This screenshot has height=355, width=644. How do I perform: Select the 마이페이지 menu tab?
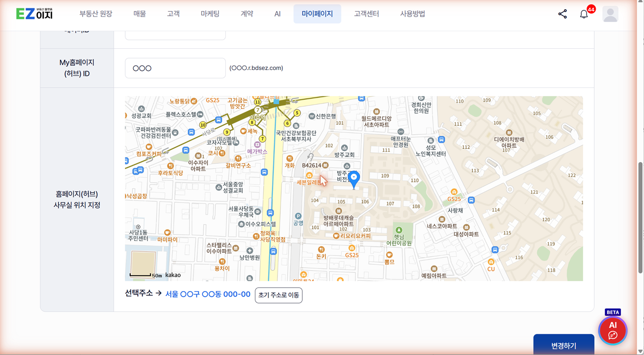(317, 14)
